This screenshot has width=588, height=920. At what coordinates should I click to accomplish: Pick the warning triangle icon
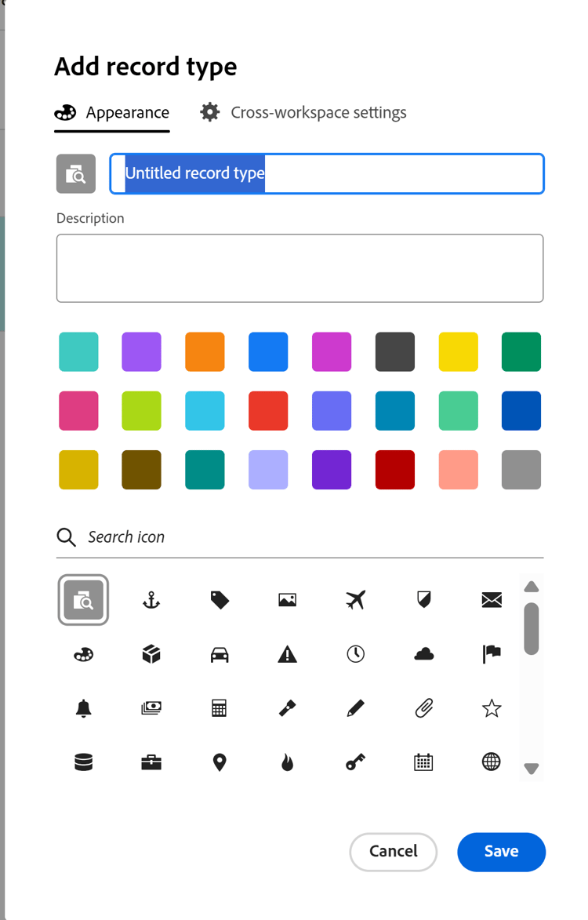(287, 653)
